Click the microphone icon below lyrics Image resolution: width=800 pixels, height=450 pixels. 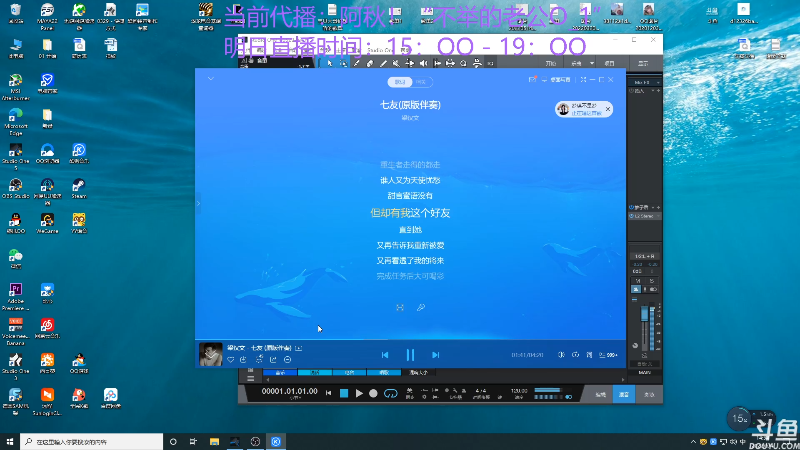coord(421,308)
